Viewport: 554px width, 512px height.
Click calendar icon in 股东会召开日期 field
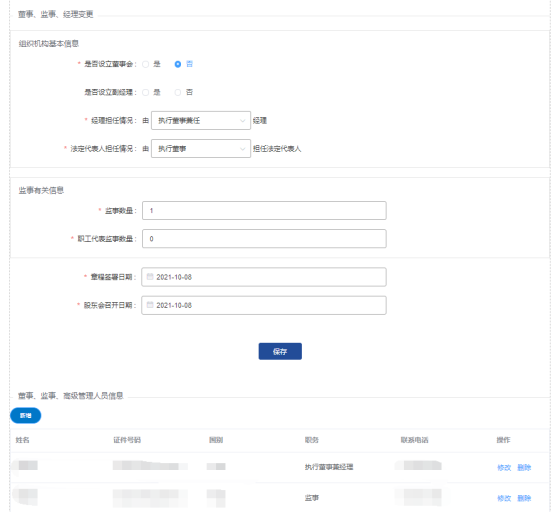tap(150, 305)
